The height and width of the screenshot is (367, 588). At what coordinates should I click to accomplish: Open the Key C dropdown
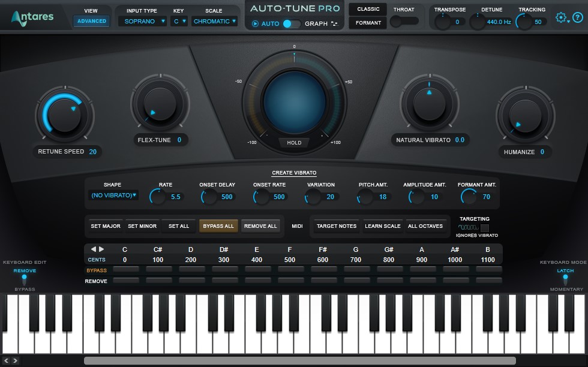coord(179,22)
